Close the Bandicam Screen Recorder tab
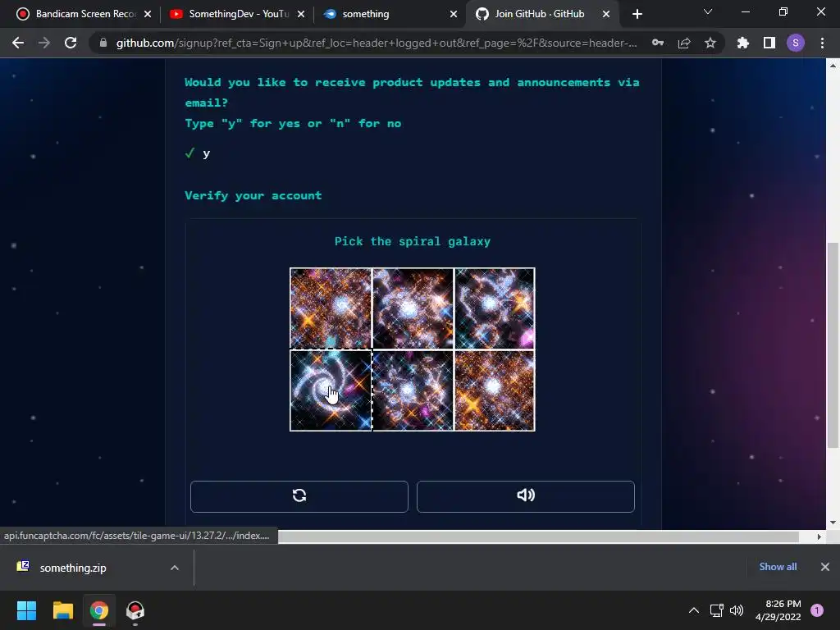 click(148, 14)
